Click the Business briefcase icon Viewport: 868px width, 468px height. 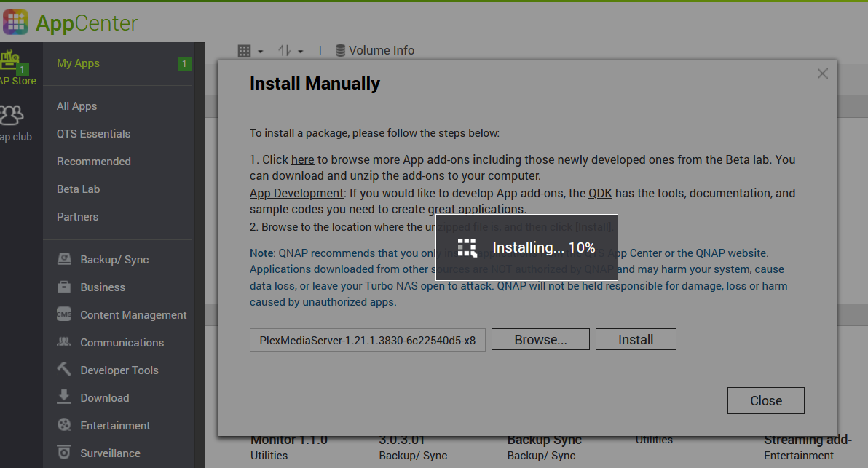[x=64, y=287]
